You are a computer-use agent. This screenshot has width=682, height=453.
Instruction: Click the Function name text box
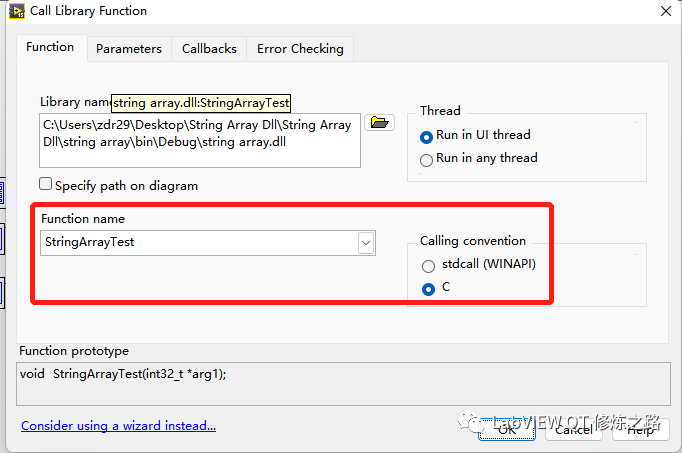pos(198,242)
